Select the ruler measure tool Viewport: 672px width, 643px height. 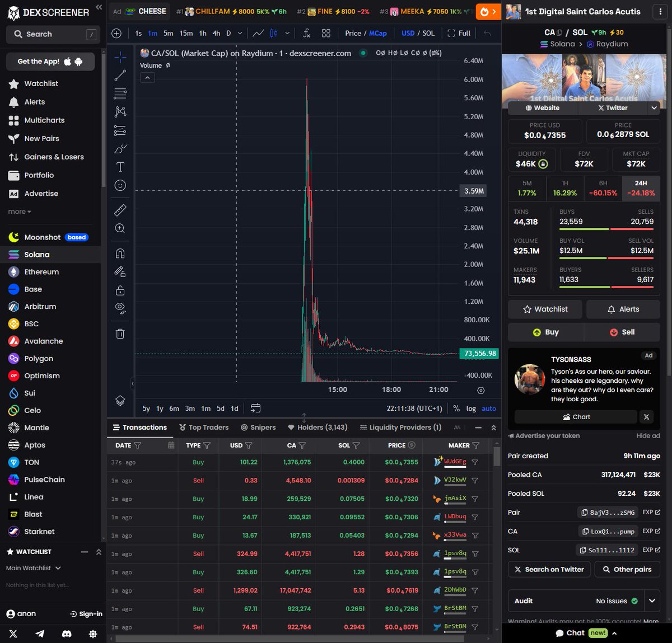120,210
